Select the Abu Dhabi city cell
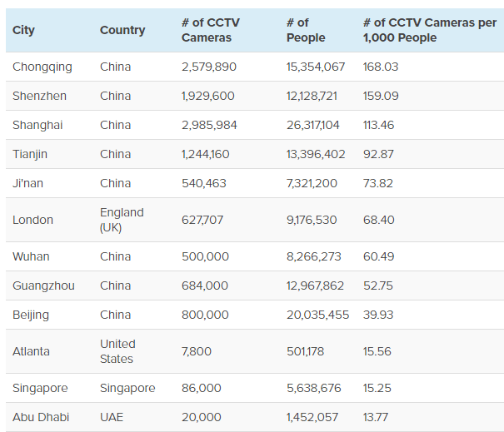504x432 pixels. tap(41, 417)
